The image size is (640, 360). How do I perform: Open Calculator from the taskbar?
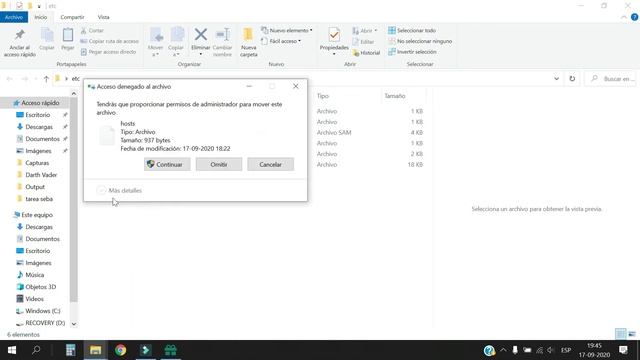coord(71,350)
